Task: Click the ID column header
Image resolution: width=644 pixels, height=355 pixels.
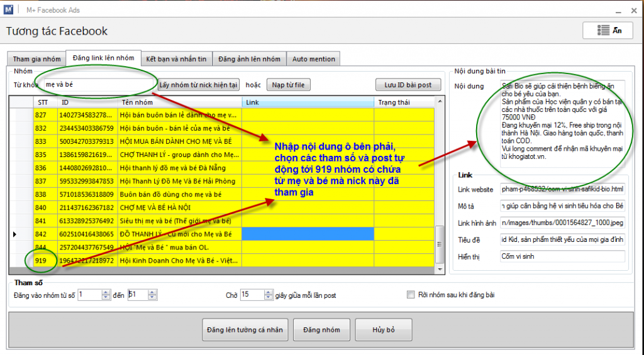Action: pos(88,102)
